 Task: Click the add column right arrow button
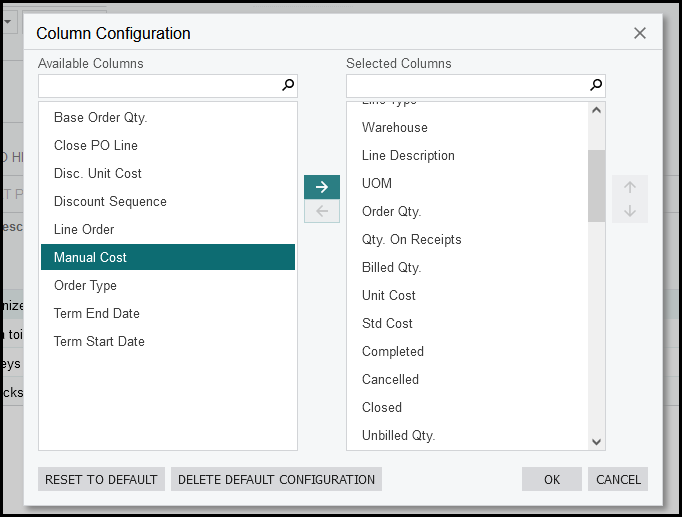(x=321, y=187)
